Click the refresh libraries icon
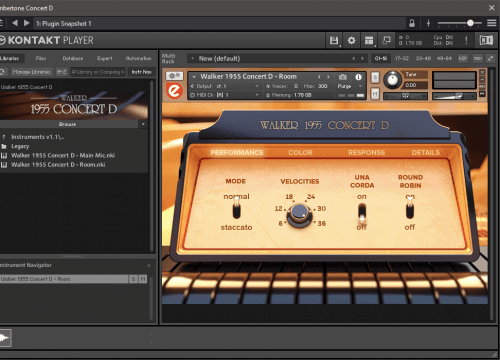Image resolution: width=500 pixels, height=360 pixels. [2, 72]
